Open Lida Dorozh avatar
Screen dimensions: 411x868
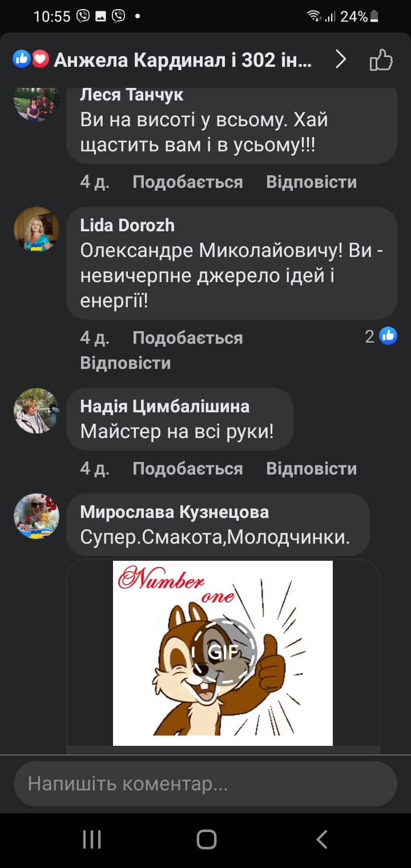(x=37, y=230)
